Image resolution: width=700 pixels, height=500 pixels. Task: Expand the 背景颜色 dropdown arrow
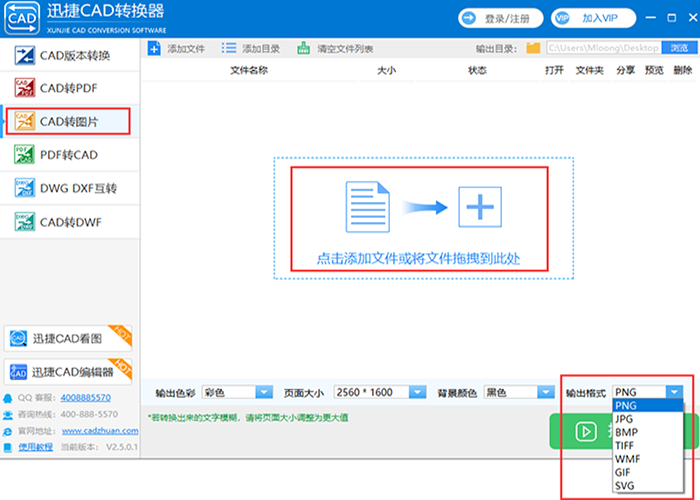(x=546, y=392)
